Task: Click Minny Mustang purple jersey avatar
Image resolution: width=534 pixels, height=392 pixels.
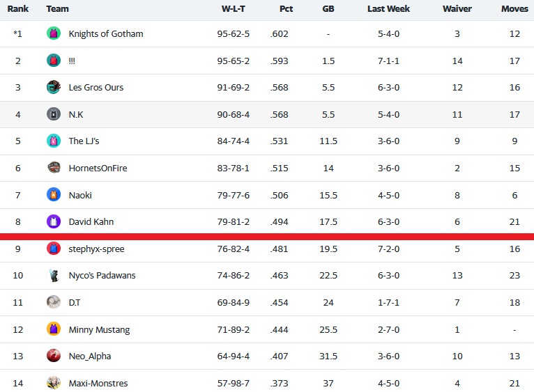Action: coord(54,329)
